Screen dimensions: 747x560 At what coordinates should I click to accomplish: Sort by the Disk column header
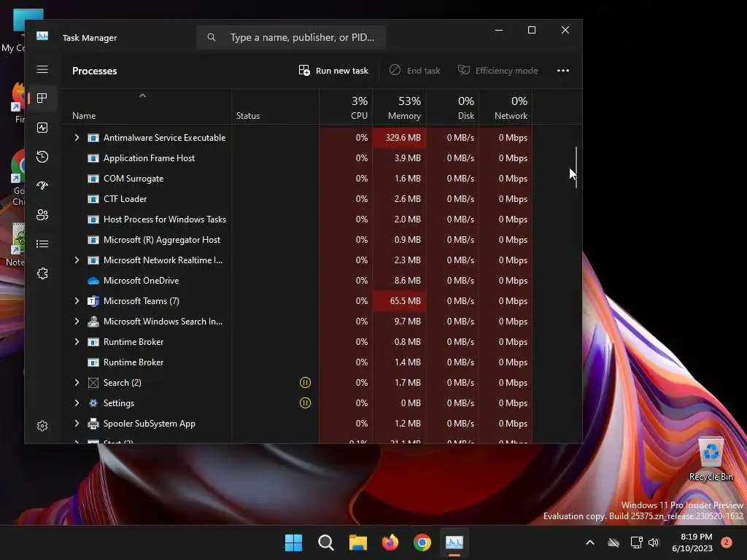[452, 108]
